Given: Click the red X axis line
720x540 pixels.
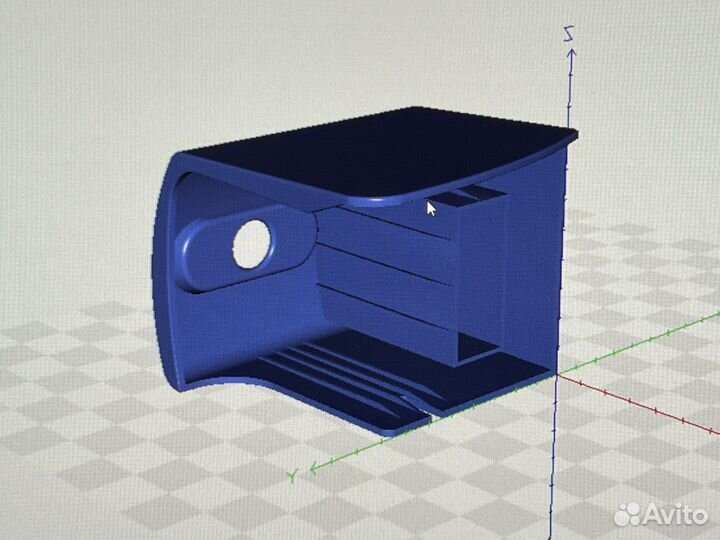Looking at the screenshot, I should pyautogui.click(x=638, y=405).
